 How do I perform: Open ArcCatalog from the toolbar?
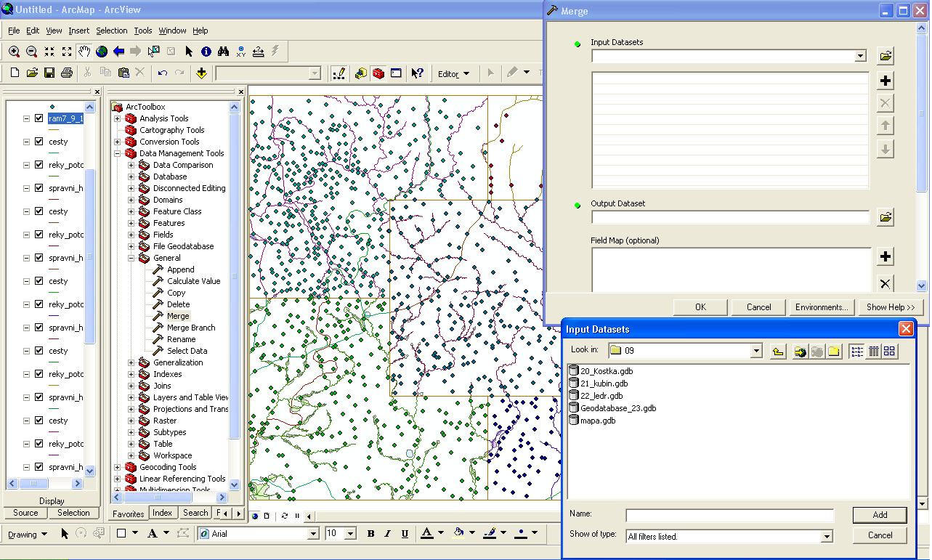coord(361,73)
